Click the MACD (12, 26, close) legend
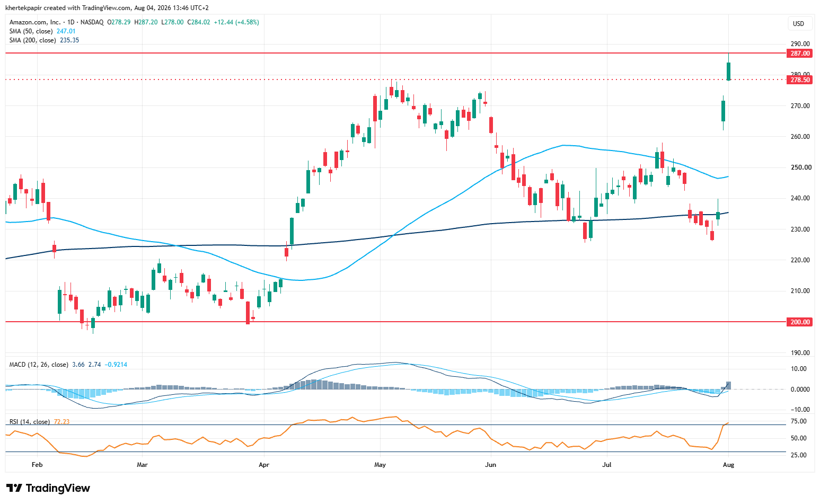 (x=39, y=365)
